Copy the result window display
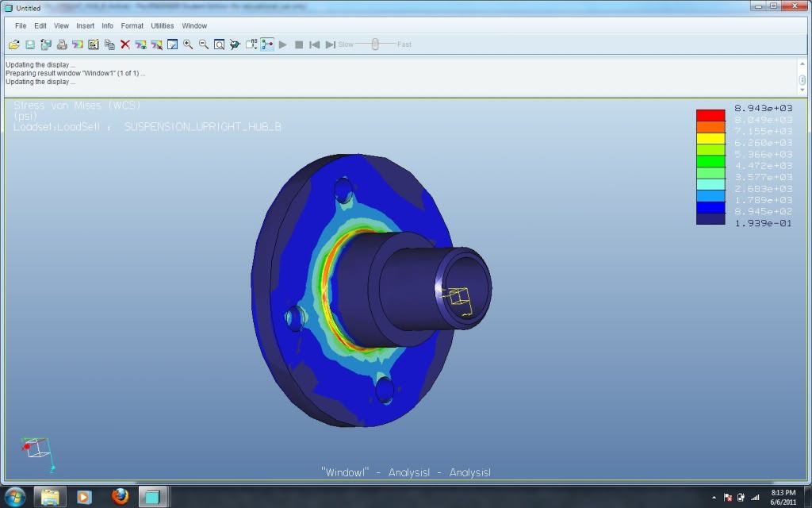 [109, 44]
